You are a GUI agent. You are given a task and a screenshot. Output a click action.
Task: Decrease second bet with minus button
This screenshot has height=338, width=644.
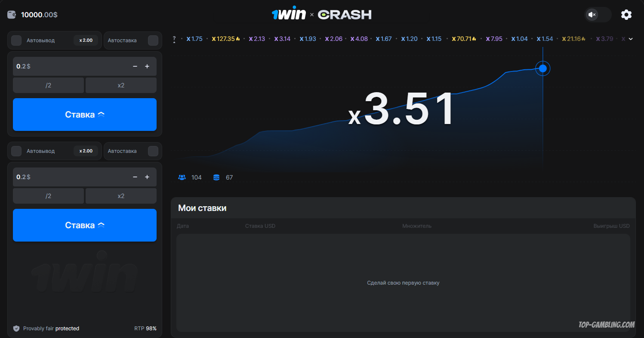tap(135, 177)
